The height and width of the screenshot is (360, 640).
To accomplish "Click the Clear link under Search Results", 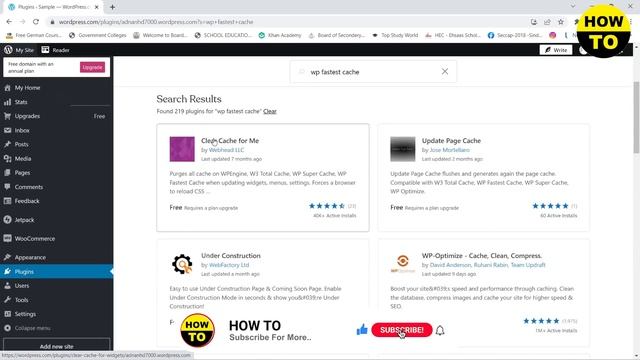I will 270,111.
